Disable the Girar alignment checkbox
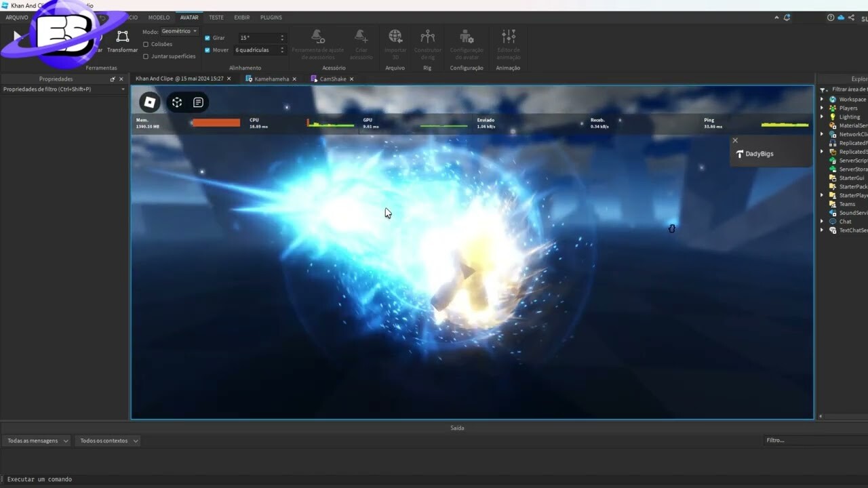Image resolution: width=868 pixels, height=488 pixels. (x=208, y=37)
